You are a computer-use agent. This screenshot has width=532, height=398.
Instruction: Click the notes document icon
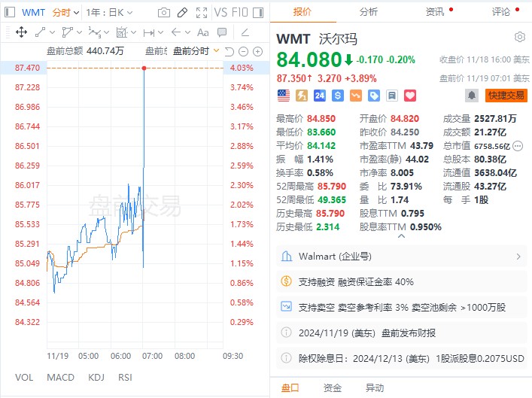pyautogui.click(x=392, y=96)
